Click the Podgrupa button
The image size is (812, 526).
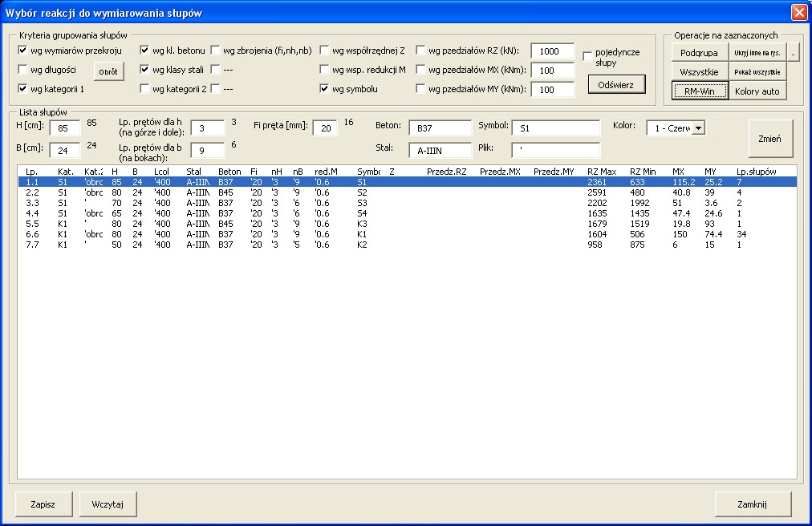[698, 53]
